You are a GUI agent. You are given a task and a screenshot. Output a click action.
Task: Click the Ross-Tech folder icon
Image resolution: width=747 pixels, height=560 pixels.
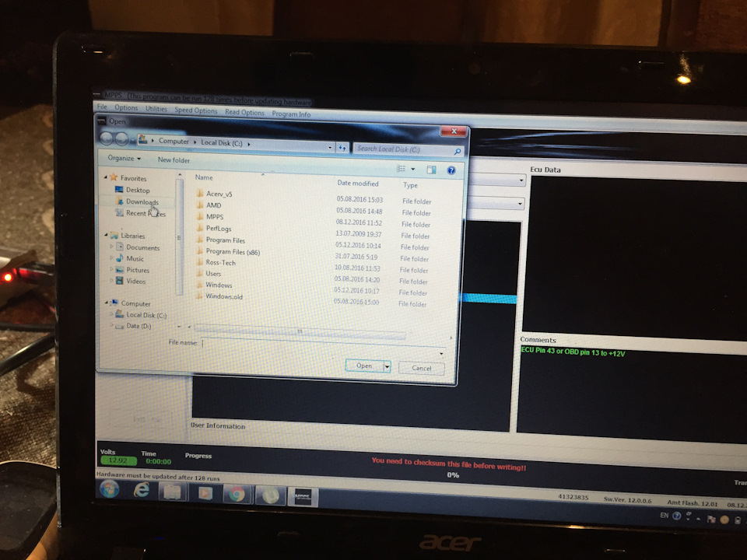(x=200, y=262)
